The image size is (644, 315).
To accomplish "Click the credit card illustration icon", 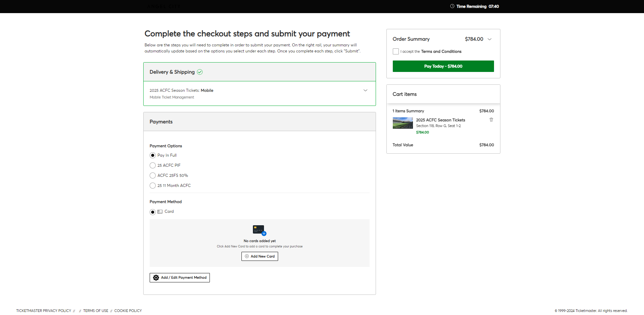I will point(260,230).
